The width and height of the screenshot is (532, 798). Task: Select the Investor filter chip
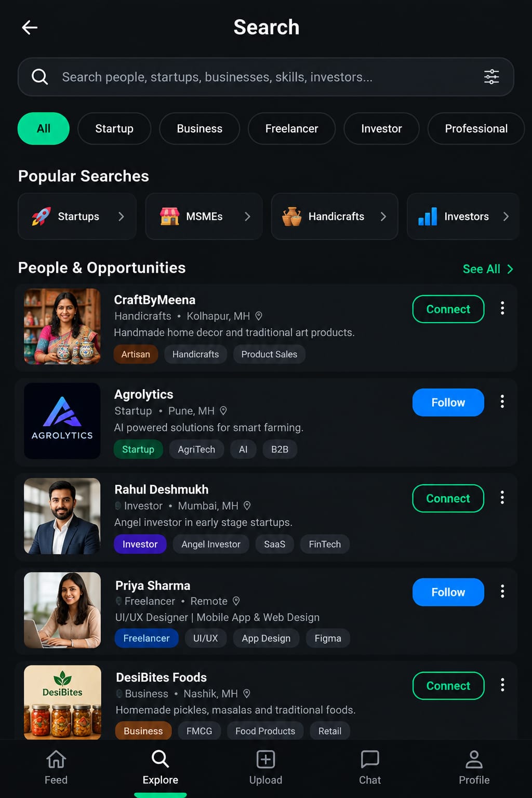click(381, 128)
